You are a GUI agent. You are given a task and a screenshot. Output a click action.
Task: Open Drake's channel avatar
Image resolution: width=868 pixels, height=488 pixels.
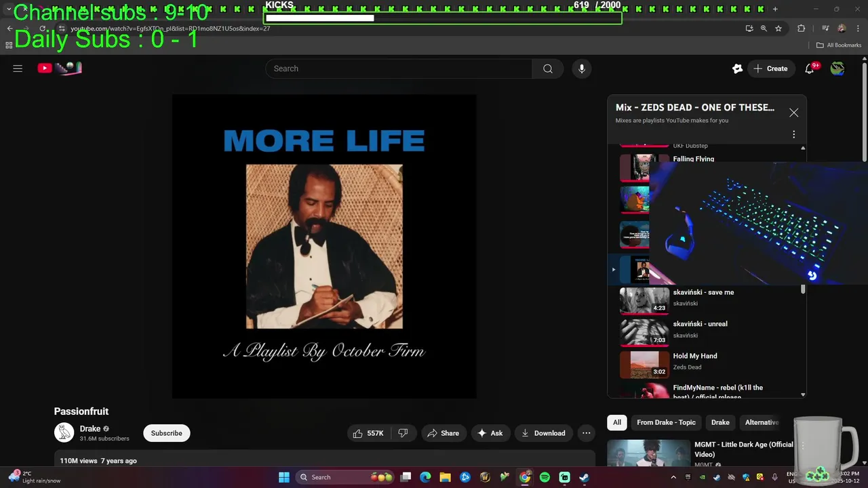(64, 432)
